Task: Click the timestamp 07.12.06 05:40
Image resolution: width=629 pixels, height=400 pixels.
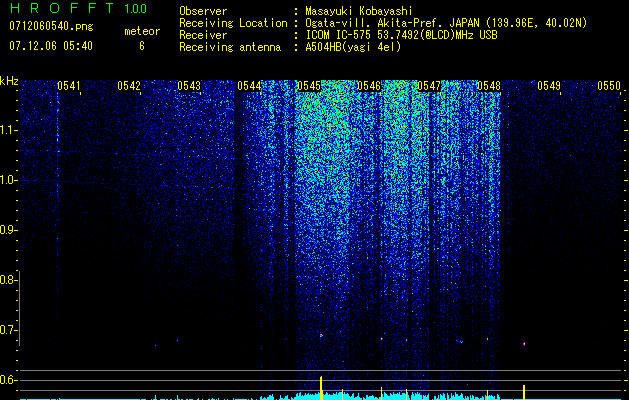Action: pos(51,46)
